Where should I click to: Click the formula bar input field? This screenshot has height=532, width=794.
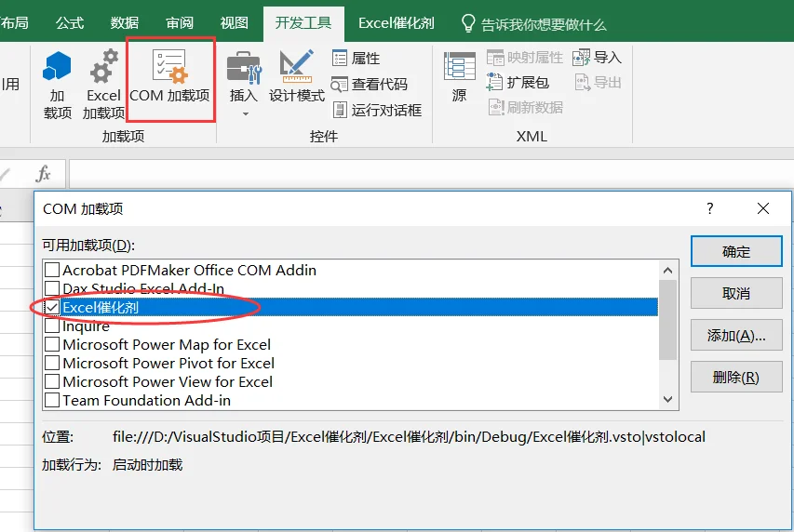pyautogui.click(x=431, y=174)
